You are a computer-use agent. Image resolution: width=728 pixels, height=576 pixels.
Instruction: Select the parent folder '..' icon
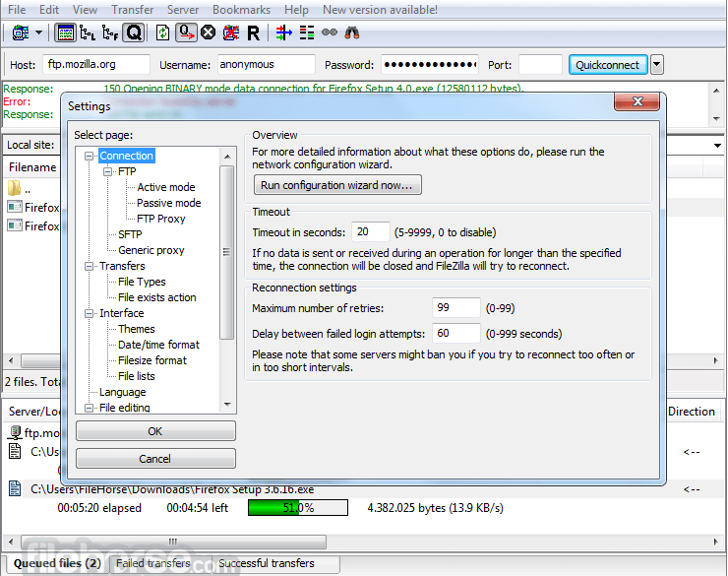tap(15, 188)
